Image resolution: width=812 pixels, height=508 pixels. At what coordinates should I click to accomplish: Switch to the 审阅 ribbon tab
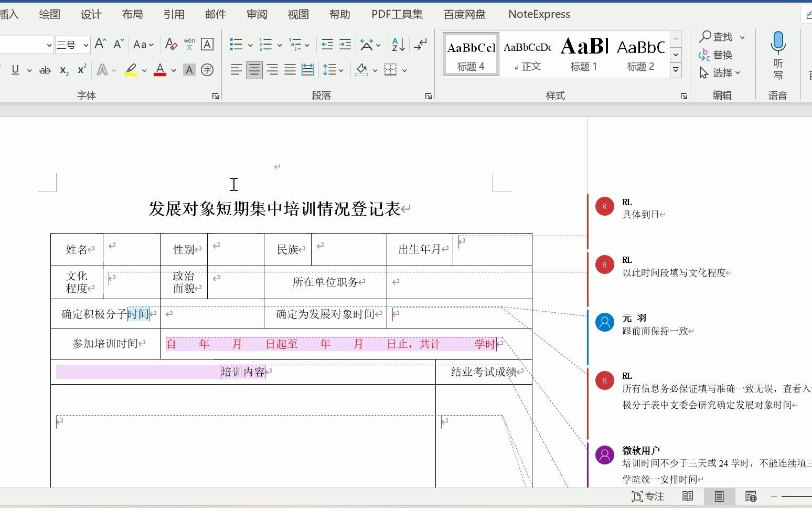[x=257, y=14]
